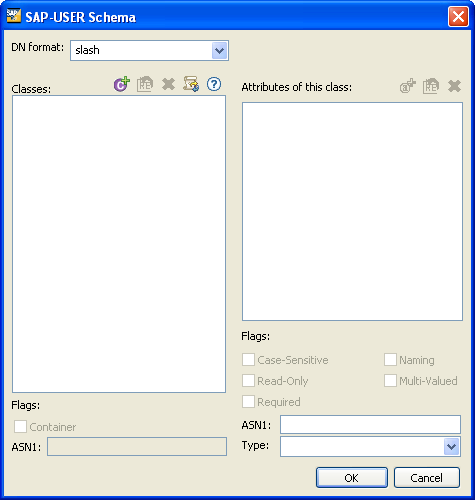The height and width of the screenshot is (500, 475).
Task: Focus the class ASN1 field
Action: pyautogui.click(x=137, y=447)
